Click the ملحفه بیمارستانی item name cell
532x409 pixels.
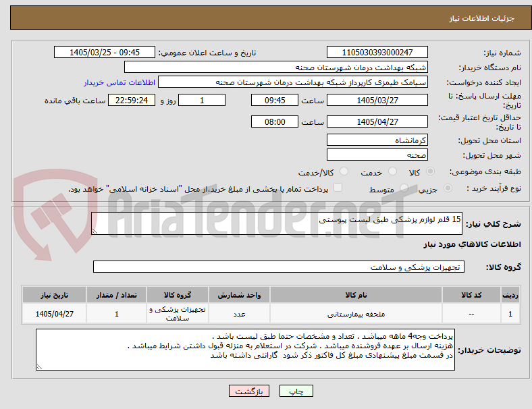(x=356, y=314)
